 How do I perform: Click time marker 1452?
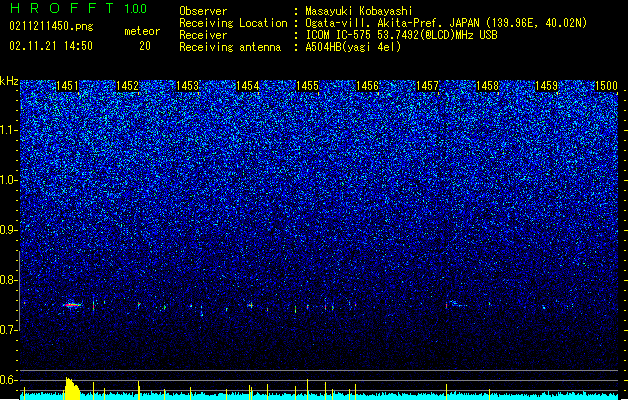pos(127,85)
